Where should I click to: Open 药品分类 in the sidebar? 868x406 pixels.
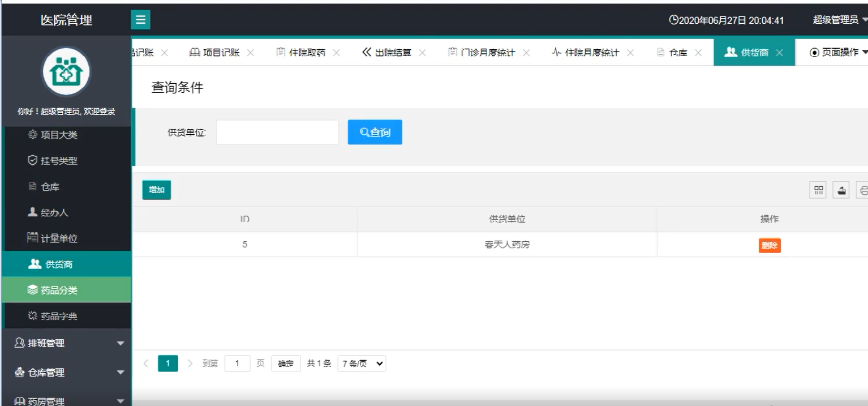pos(66,290)
